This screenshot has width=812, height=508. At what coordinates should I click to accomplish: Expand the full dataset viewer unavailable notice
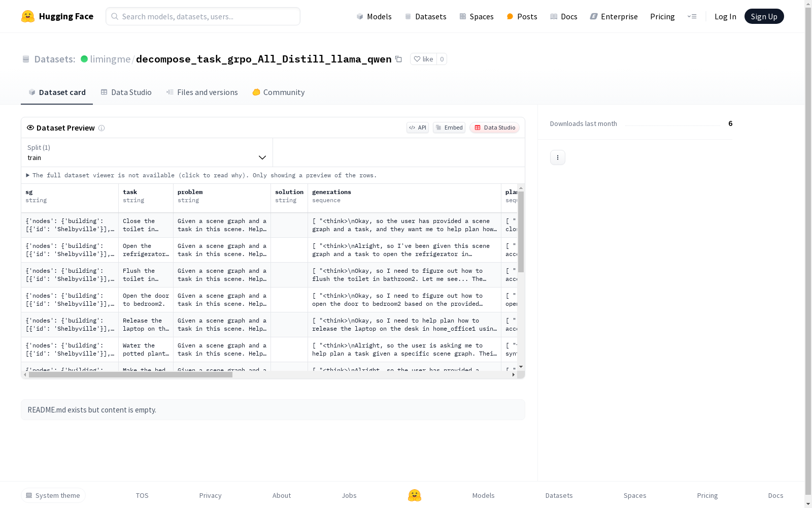(201, 175)
